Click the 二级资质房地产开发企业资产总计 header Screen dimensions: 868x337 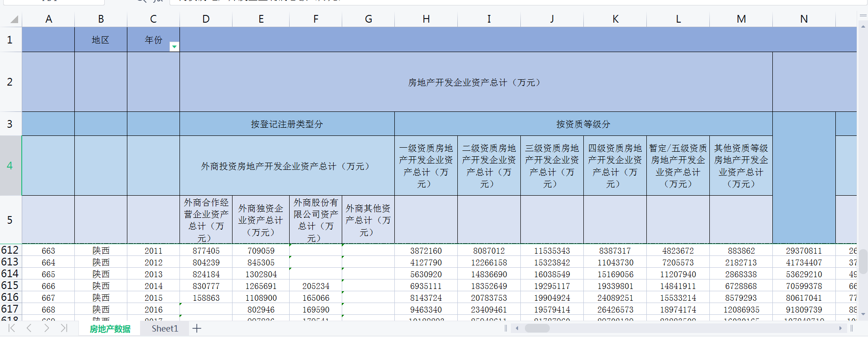[x=489, y=166]
